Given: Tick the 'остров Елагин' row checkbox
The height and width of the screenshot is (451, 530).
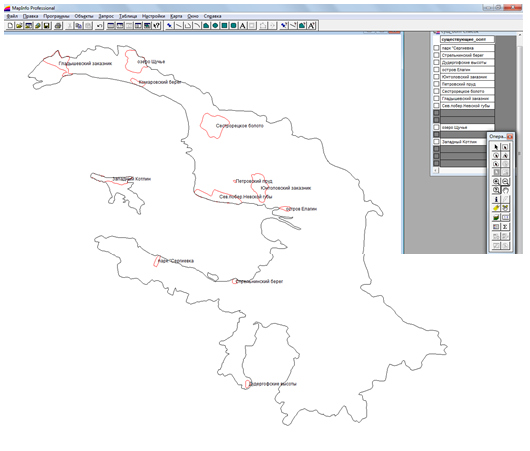Looking at the screenshot, I should 436,70.
